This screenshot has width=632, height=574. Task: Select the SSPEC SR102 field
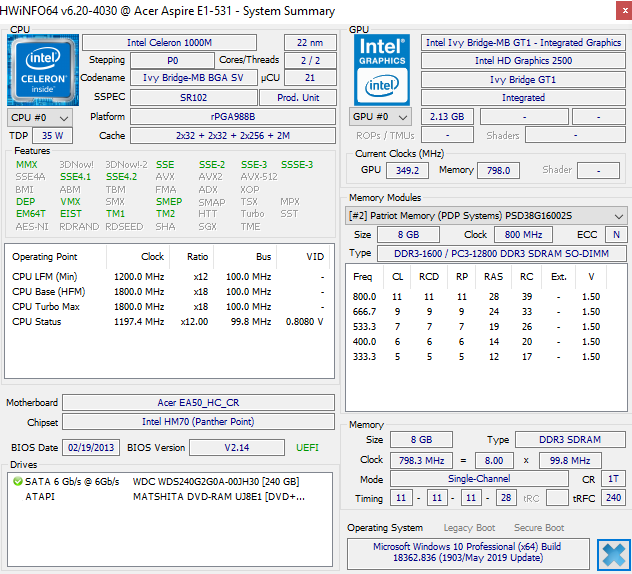click(x=193, y=98)
